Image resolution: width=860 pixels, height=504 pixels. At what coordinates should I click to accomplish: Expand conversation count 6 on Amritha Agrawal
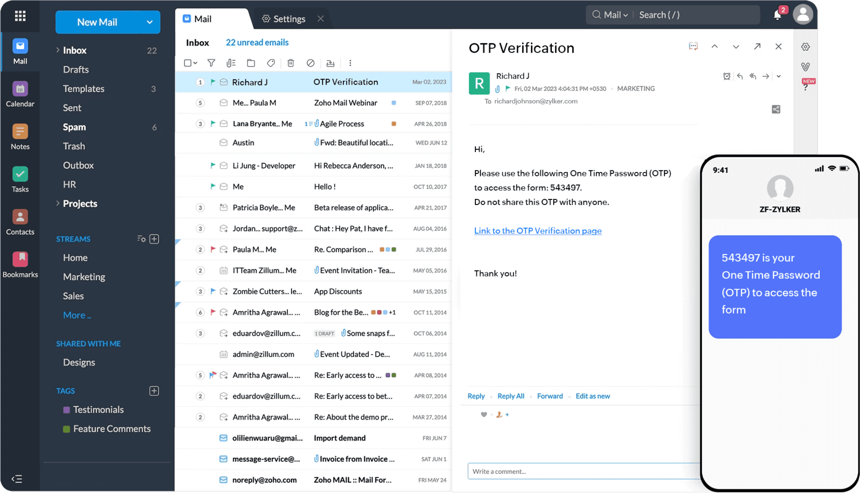200,312
